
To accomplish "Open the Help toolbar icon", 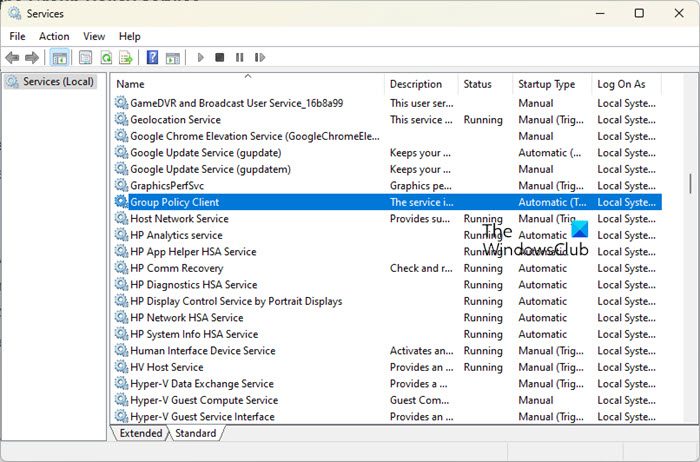I will (153, 58).
